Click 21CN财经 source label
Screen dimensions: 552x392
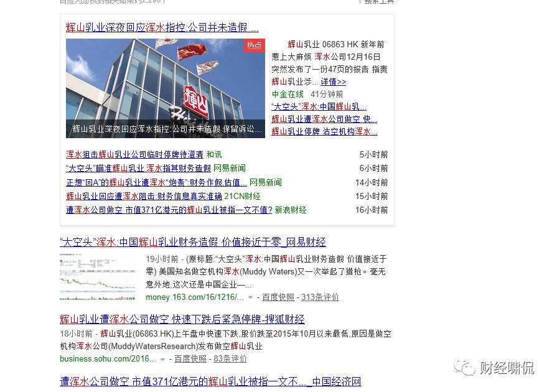pyautogui.click(x=242, y=196)
